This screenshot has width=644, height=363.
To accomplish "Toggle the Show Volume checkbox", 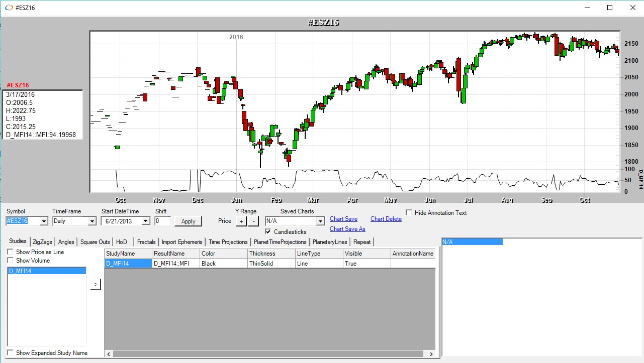I will (x=11, y=261).
